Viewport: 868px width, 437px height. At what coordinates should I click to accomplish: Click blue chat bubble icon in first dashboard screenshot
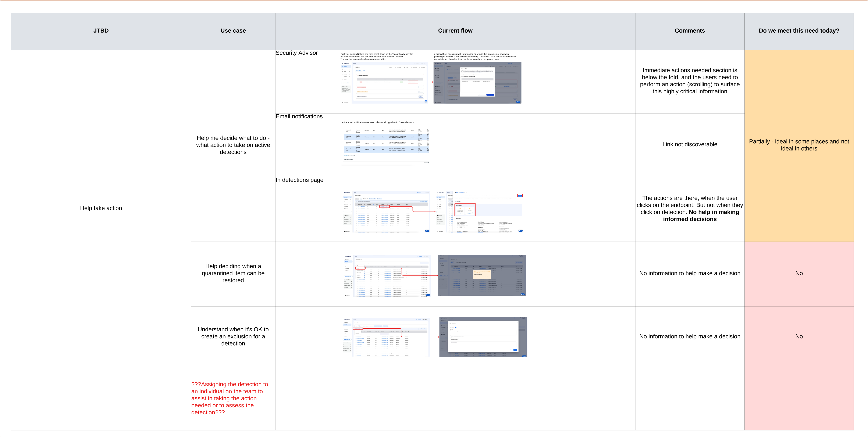tap(426, 101)
